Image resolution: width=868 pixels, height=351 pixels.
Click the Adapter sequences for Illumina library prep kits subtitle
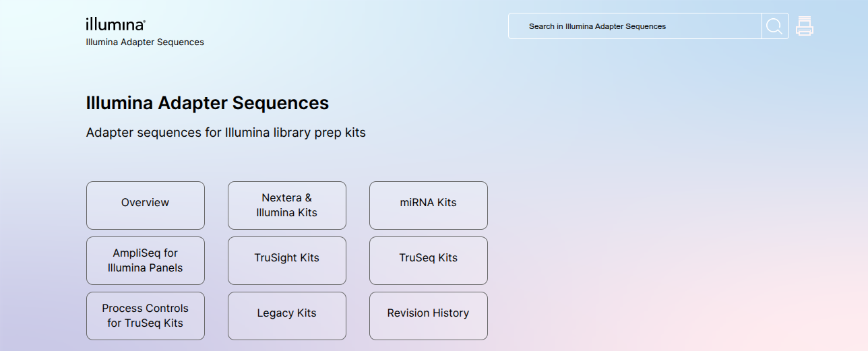[x=226, y=133]
